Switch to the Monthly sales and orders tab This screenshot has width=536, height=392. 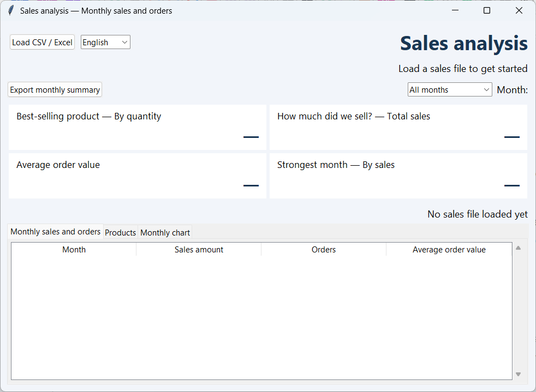(x=55, y=232)
